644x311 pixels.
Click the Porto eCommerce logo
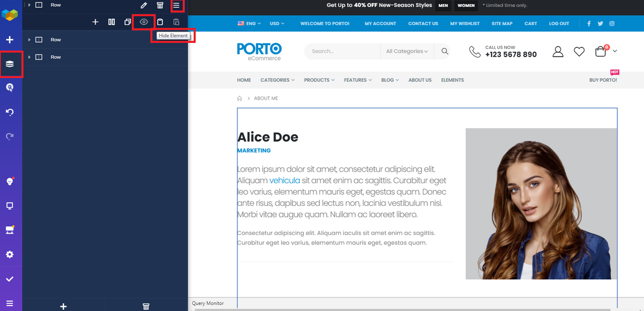tap(259, 51)
